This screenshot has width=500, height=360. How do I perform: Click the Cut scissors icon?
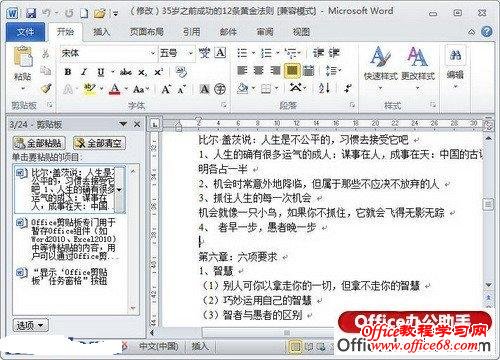click(x=46, y=54)
